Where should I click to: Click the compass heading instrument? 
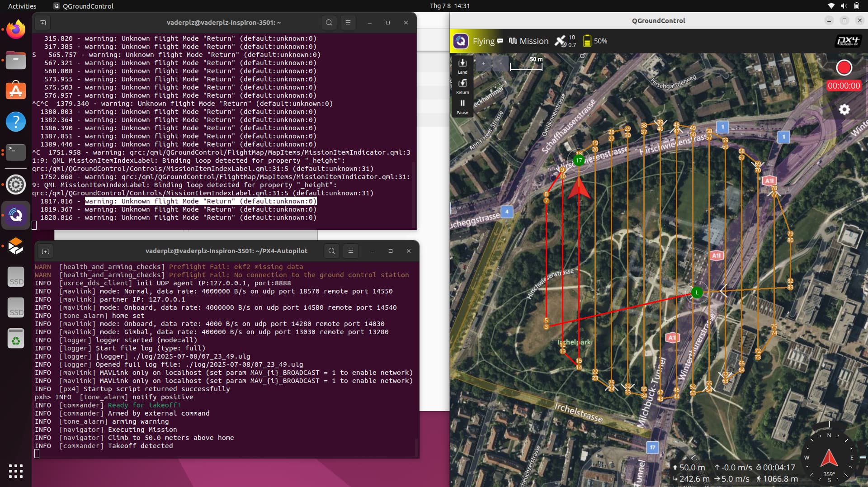(x=829, y=458)
